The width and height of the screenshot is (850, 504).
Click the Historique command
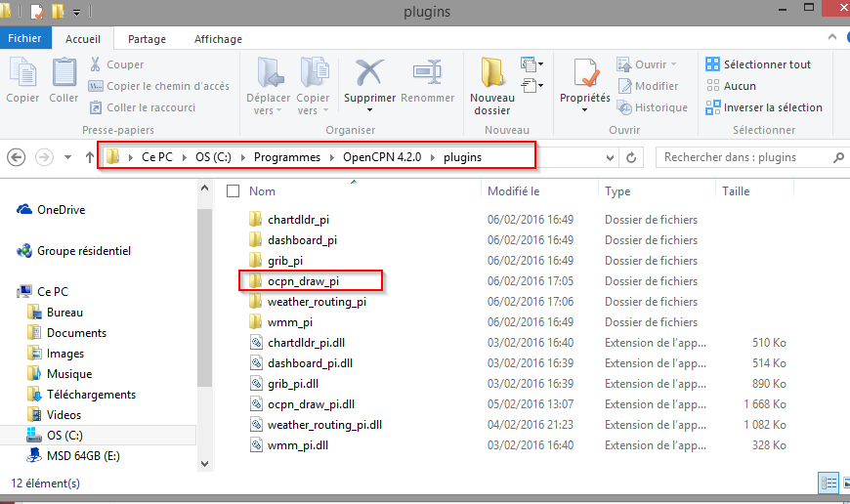(652, 107)
